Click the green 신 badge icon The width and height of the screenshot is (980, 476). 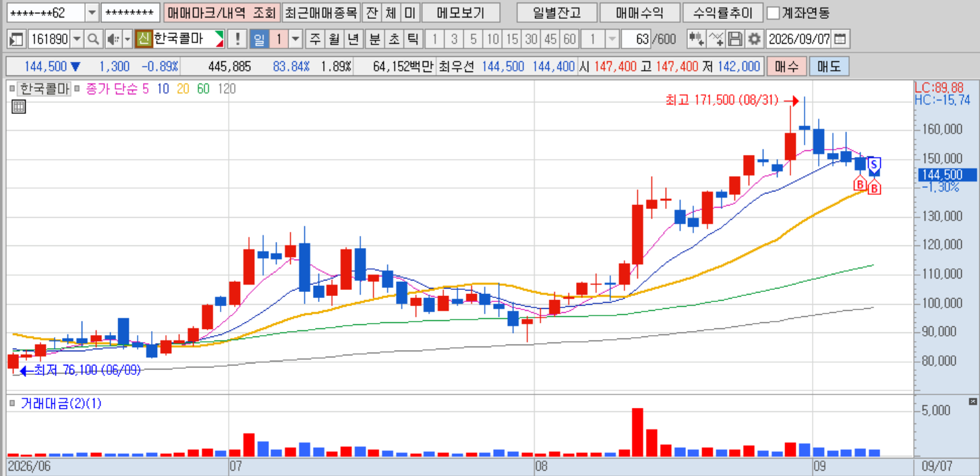[144, 39]
